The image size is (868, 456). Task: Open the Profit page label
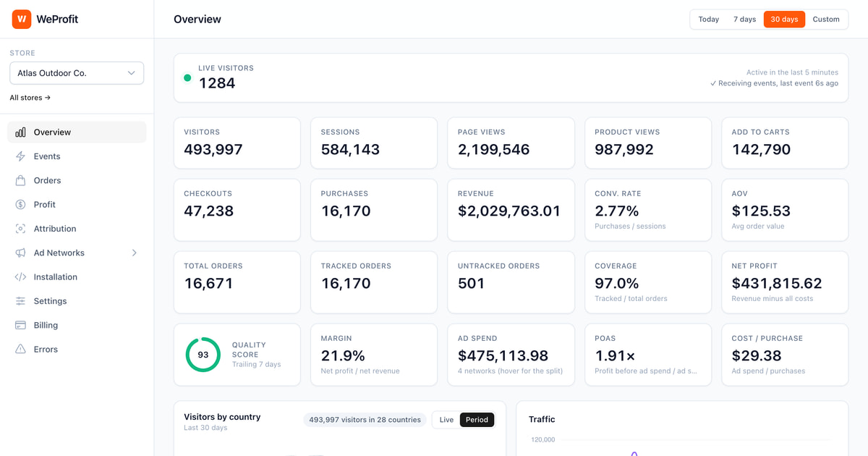point(45,205)
